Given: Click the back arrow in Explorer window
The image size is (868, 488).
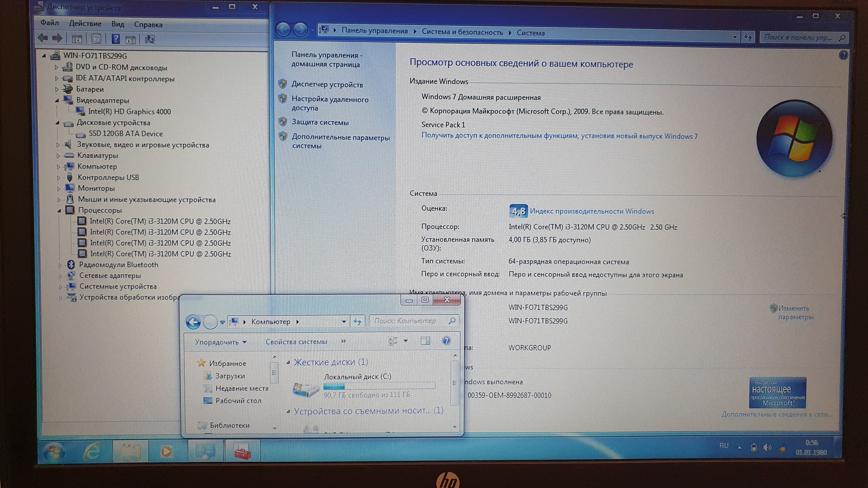Looking at the screenshot, I should click(193, 322).
